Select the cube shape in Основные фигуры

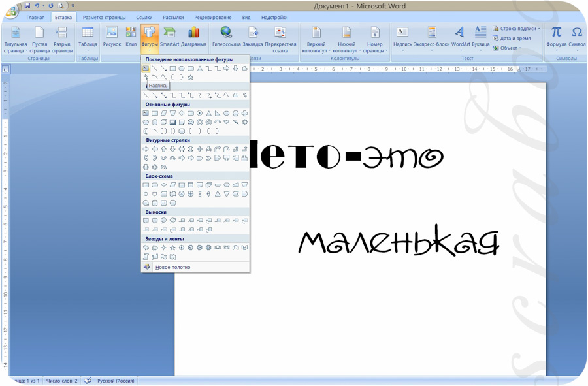pyautogui.click(x=164, y=122)
